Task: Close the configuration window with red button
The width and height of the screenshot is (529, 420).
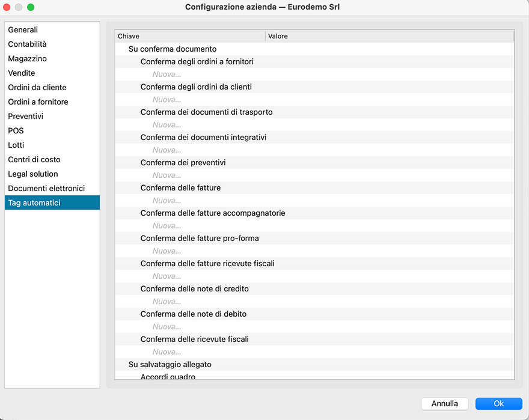Action: 7,7
